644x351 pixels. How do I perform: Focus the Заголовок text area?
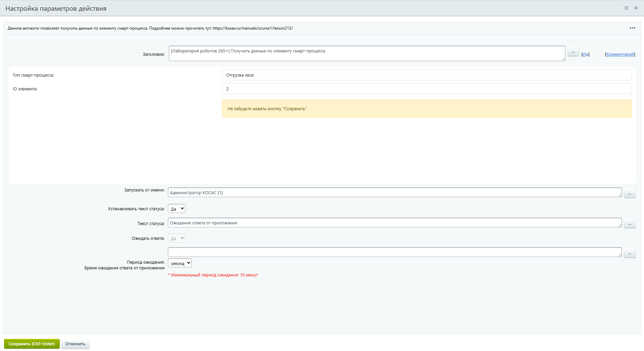coord(367,53)
